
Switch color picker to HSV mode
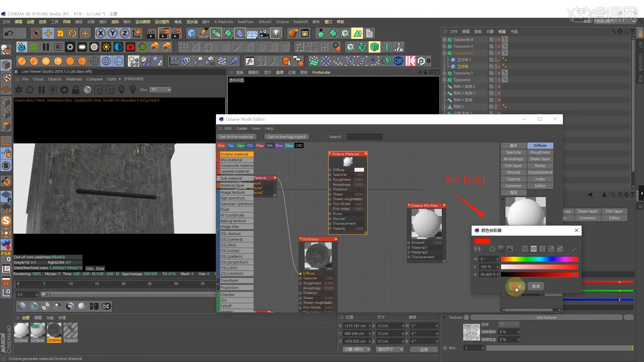[534, 249]
